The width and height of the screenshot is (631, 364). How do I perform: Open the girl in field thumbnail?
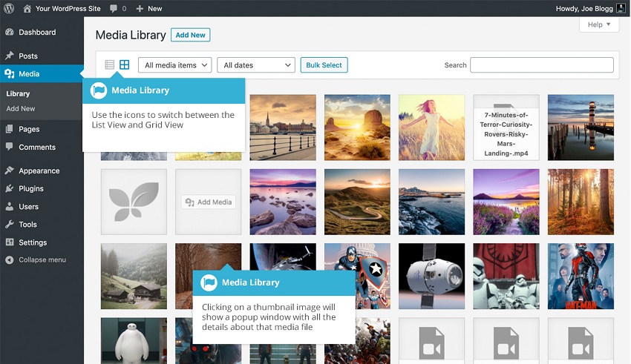[431, 128]
